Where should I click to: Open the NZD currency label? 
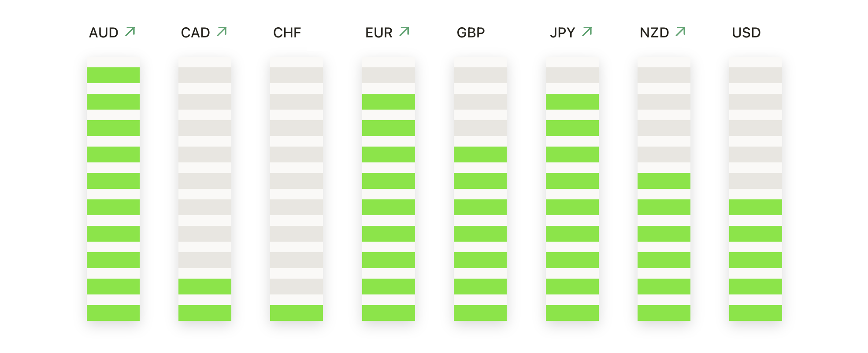pyautogui.click(x=654, y=33)
